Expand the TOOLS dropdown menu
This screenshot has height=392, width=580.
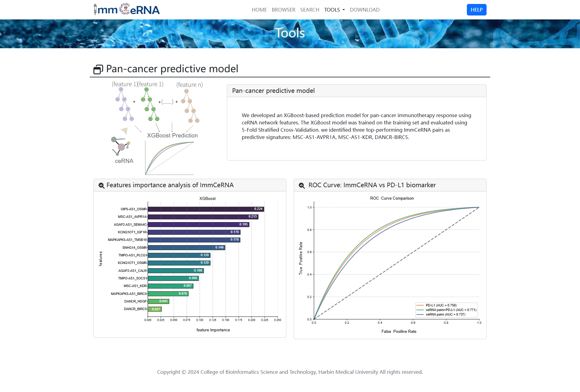pyautogui.click(x=334, y=10)
